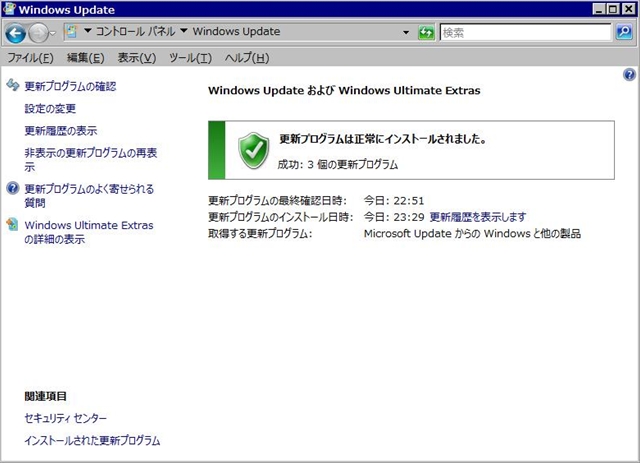Open セキュリティ センター link
This screenshot has height=463, width=640.
[x=65, y=418]
